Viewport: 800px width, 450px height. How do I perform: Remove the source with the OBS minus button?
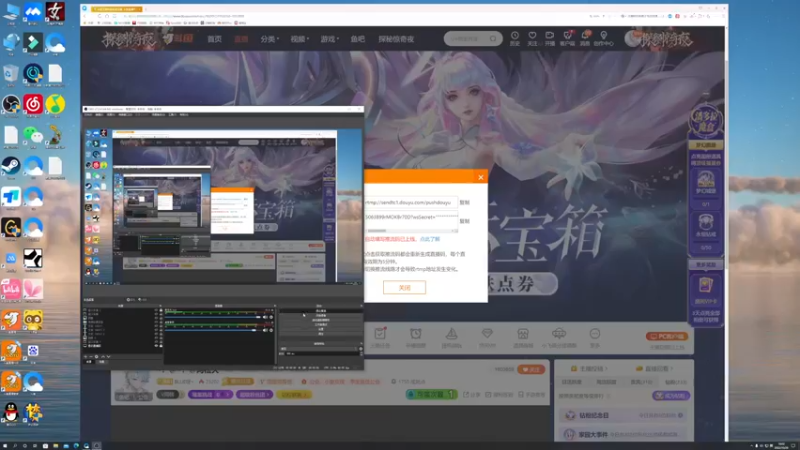pos(91,357)
